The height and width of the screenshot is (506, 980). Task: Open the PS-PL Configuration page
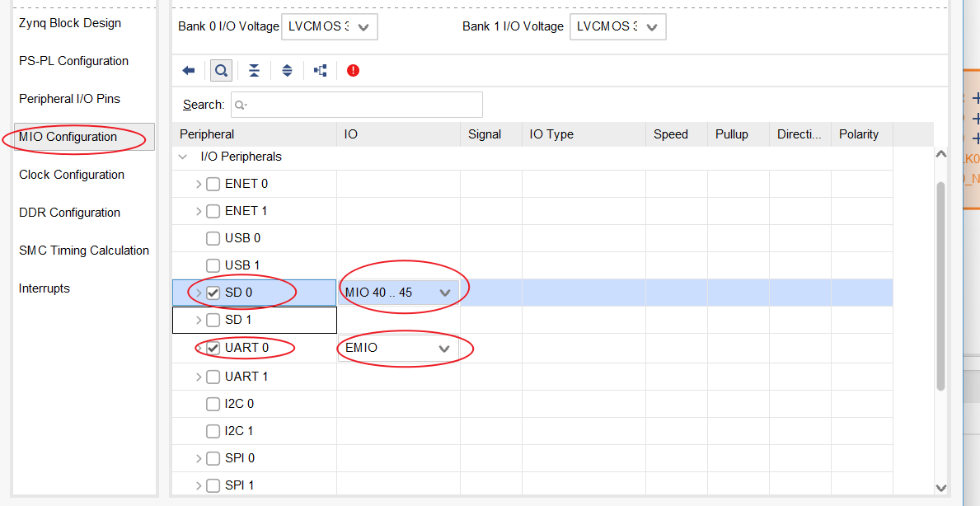pyautogui.click(x=73, y=61)
